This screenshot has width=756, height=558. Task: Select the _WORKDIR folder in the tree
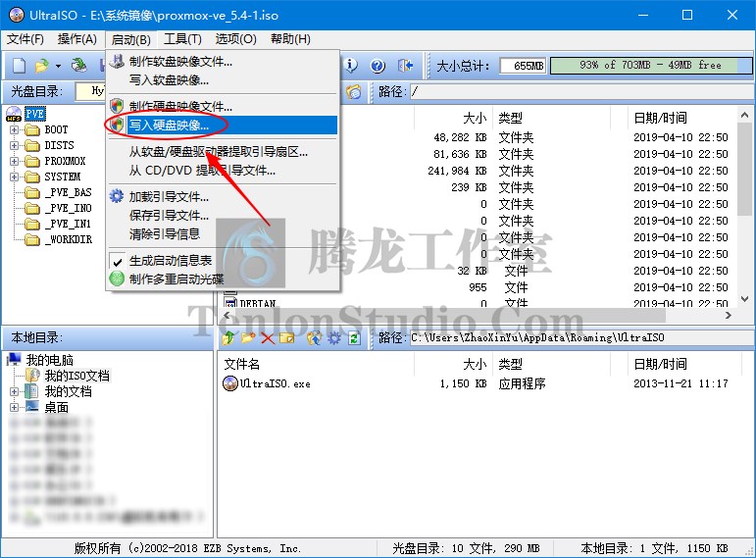pyautogui.click(x=68, y=239)
